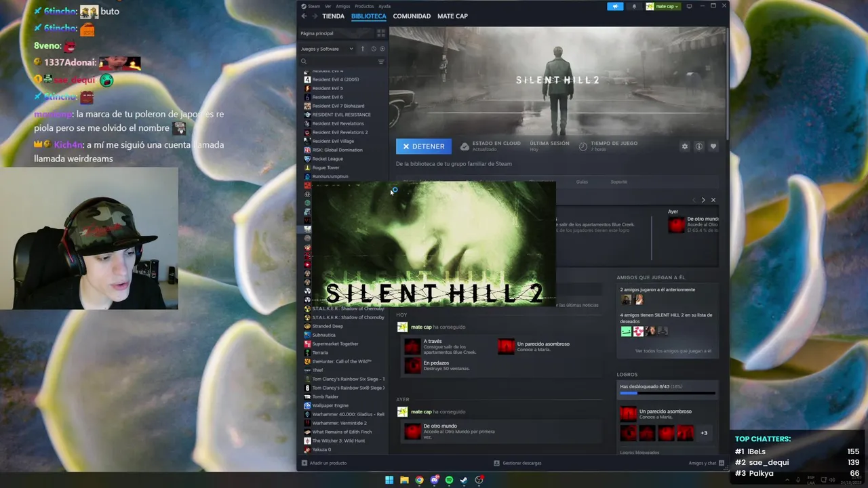Open advanced library filters icon
The image size is (868, 488).
coord(380,62)
